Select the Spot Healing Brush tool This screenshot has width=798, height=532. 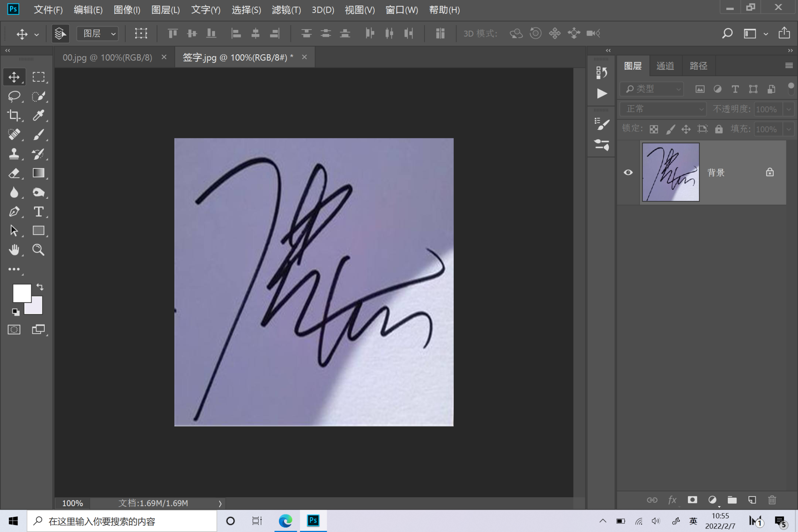point(14,134)
